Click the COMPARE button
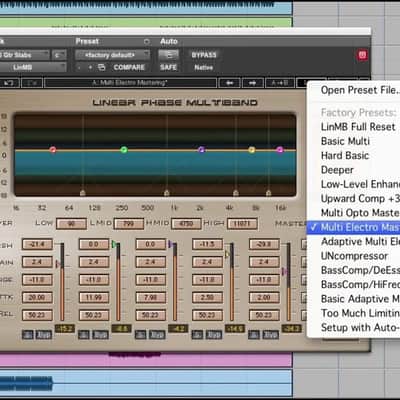This screenshot has height=400, width=400. click(x=129, y=67)
